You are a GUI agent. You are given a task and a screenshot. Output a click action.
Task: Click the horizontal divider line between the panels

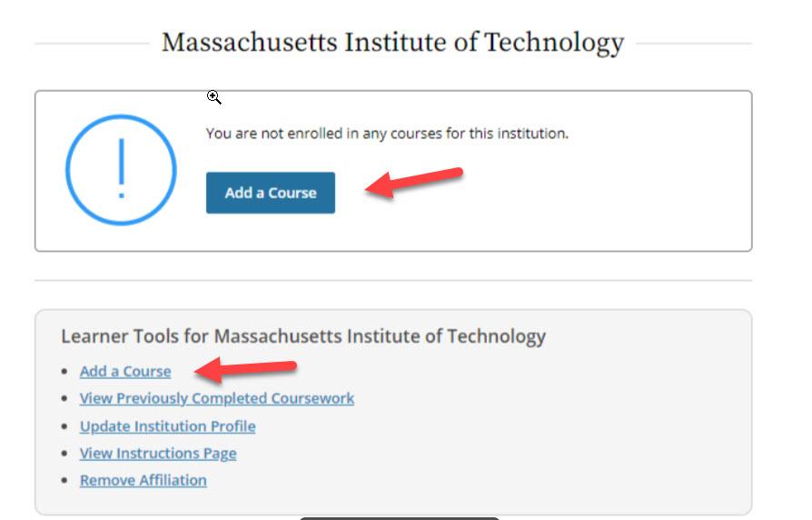point(393,281)
